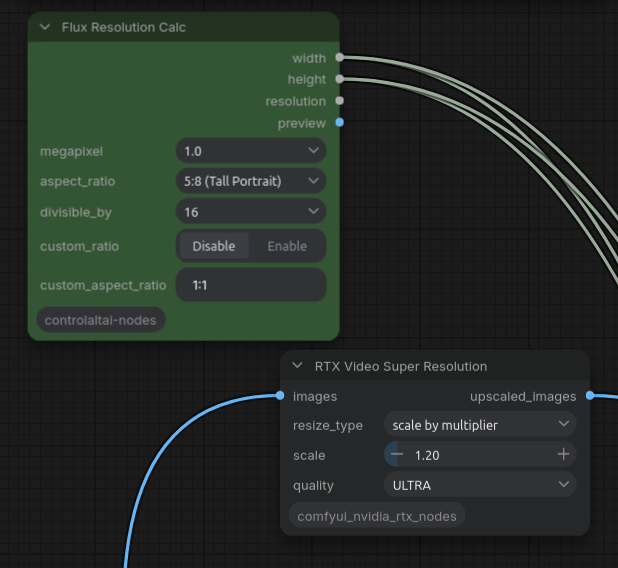This screenshot has height=568, width=618.
Task: Collapse the RTX Video Super Resolution node
Action: [x=298, y=366]
